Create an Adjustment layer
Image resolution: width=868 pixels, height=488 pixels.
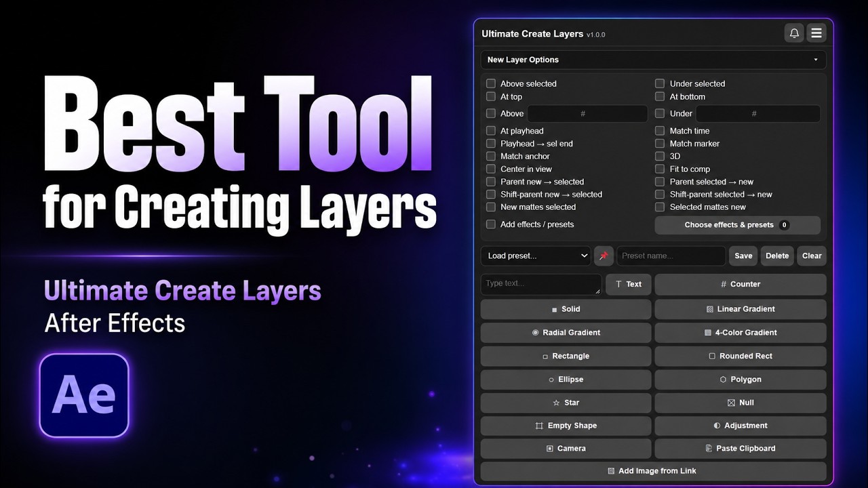coord(741,426)
